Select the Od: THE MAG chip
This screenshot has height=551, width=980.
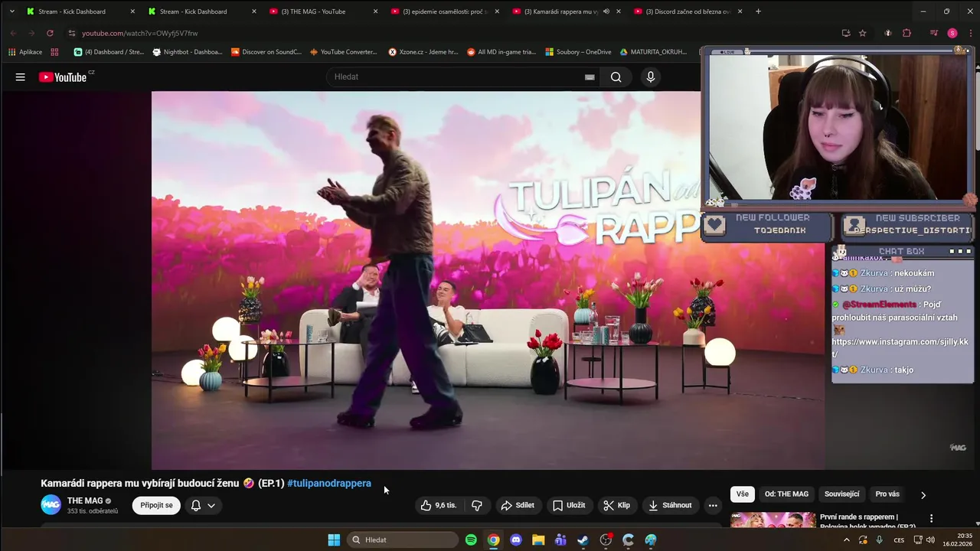pyautogui.click(x=786, y=494)
